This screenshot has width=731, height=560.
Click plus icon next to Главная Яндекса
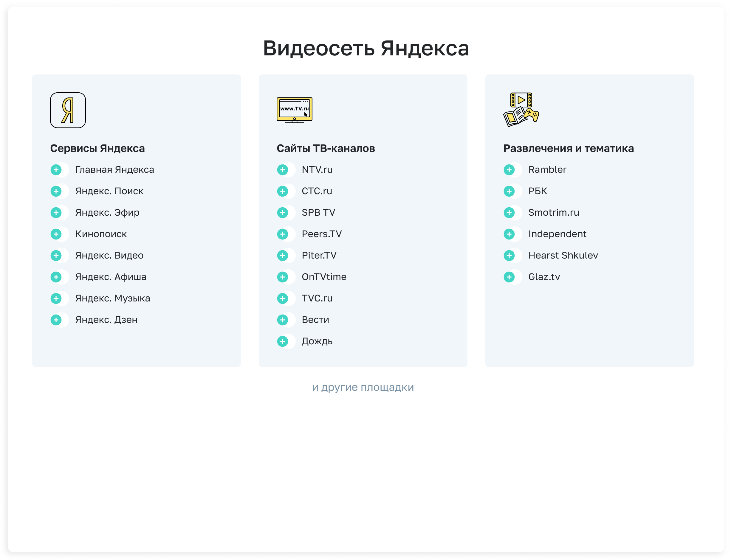(x=56, y=170)
